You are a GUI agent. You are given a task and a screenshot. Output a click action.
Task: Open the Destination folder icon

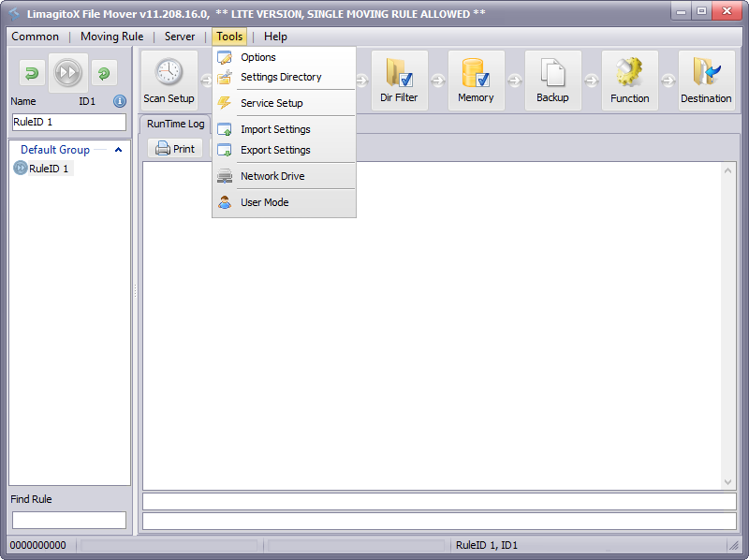[x=707, y=73]
